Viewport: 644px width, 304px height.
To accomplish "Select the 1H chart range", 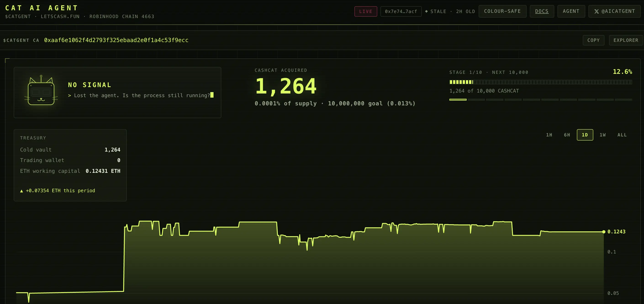I will pos(549,135).
